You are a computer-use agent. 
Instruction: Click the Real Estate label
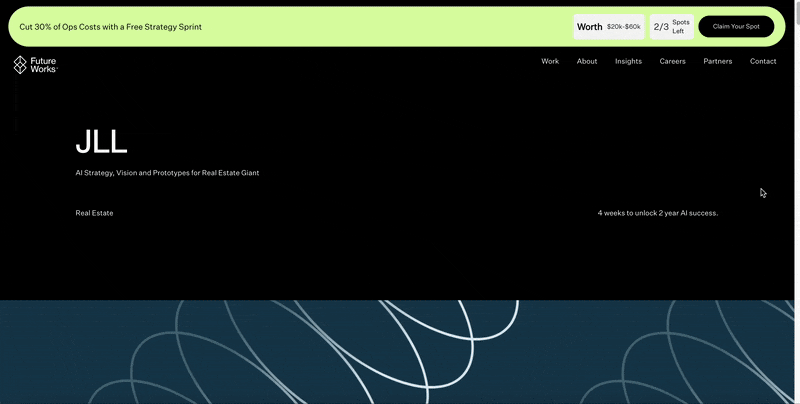tap(94, 213)
